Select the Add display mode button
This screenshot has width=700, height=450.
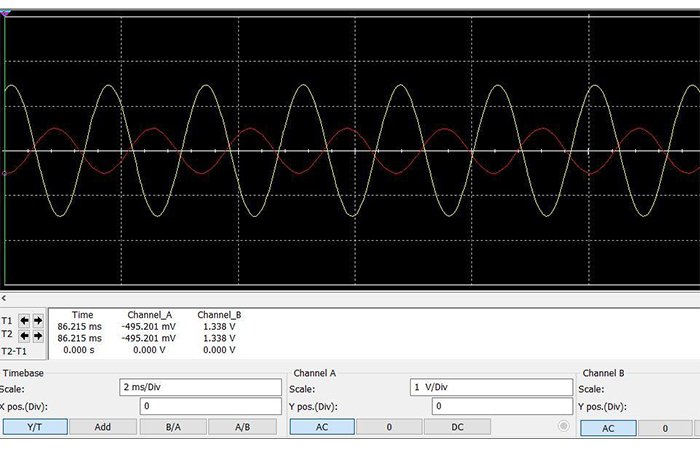coord(103,427)
